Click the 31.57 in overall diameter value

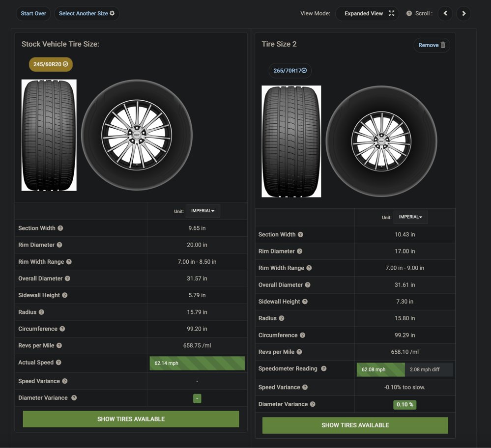coord(197,279)
